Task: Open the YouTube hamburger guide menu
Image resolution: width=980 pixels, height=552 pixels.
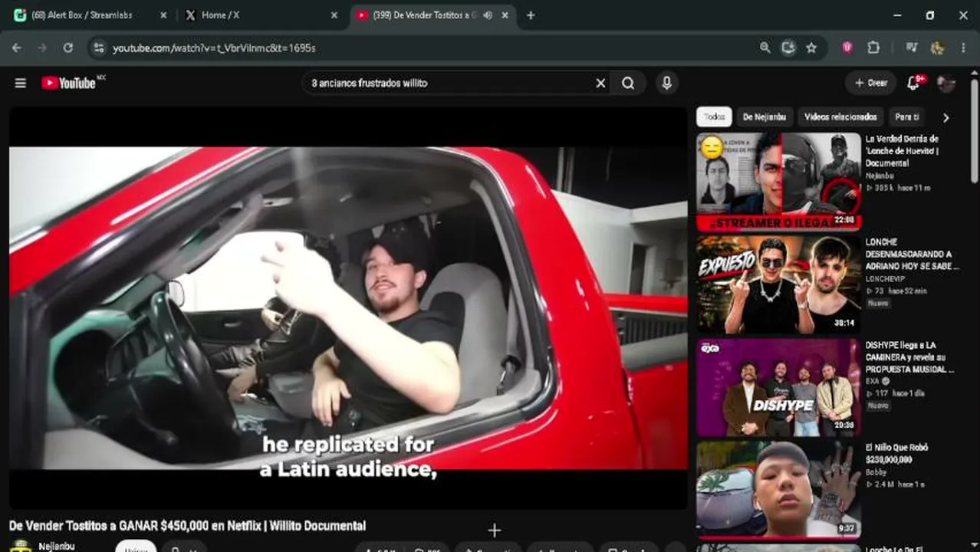Action: (21, 83)
